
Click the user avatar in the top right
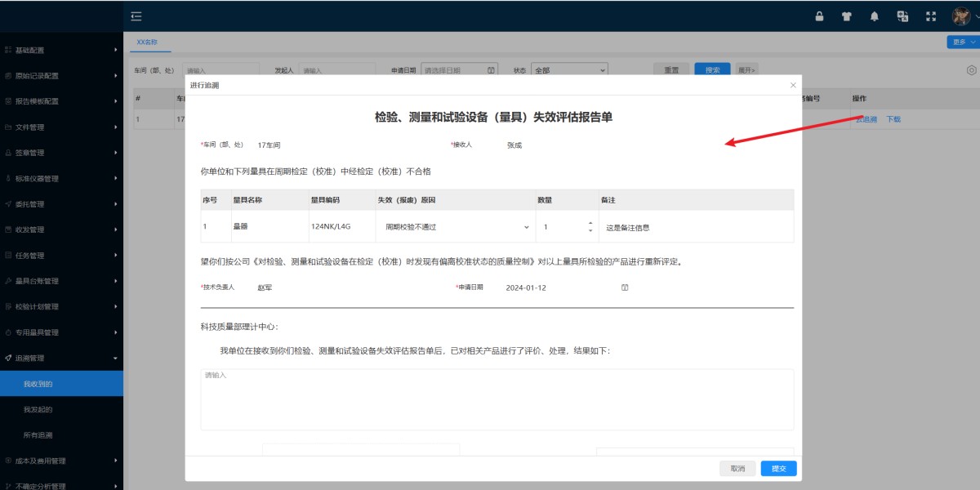click(x=960, y=16)
